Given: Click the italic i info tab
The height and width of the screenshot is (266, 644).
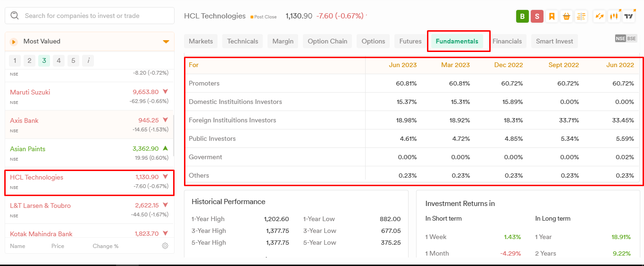Looking at the screenshot, I should tap(88, 60).
